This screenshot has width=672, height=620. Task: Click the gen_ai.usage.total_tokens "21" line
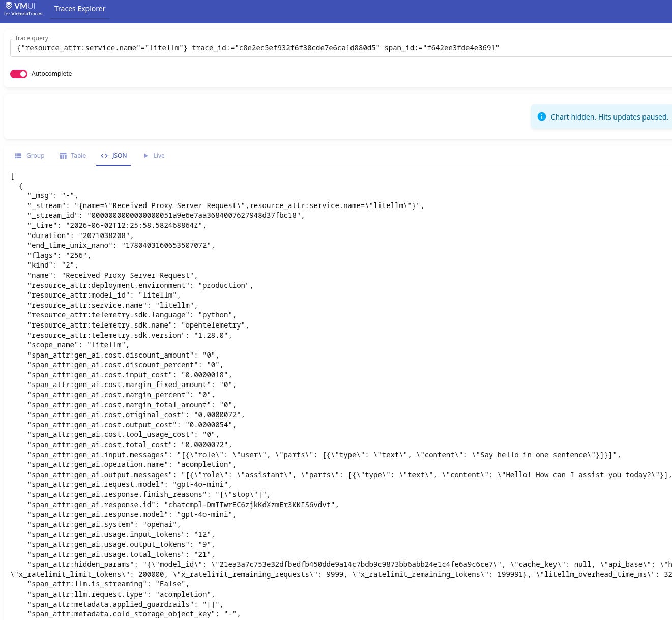121,554
